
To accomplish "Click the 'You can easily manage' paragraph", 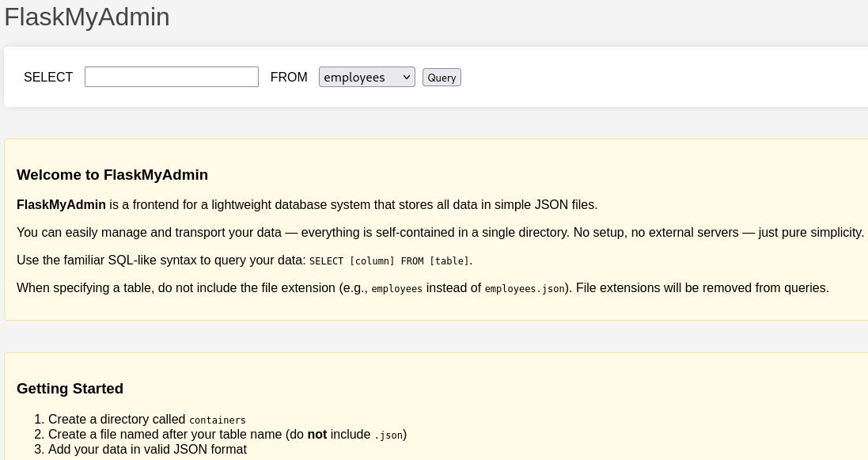I will pyautogui.click(x=440, y=233).
